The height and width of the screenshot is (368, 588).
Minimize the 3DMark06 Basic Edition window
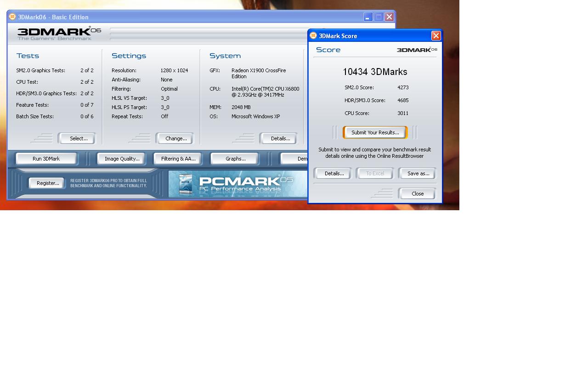coord(368,17)
